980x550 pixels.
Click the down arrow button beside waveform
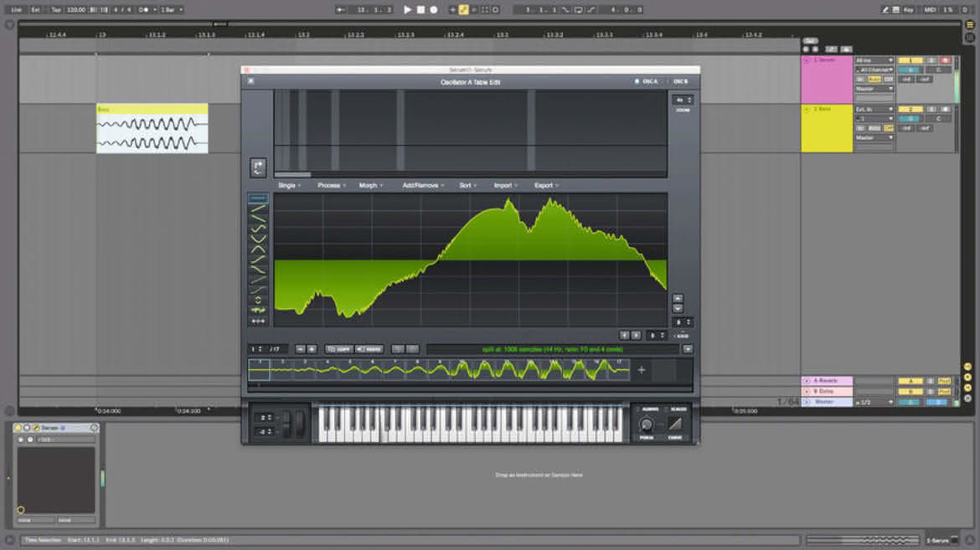point(678,308)
